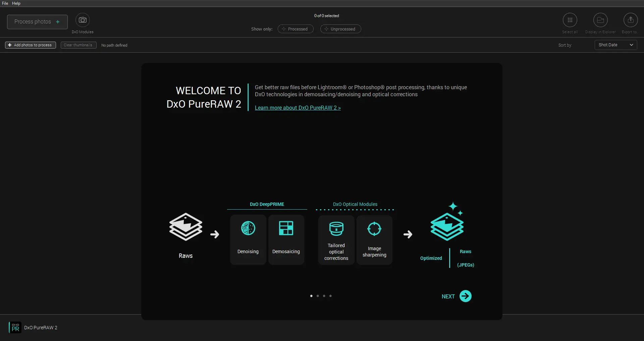Open Learn more about DxO PureRAW 2 link
The image size is (644, 341).
point(298,108)
